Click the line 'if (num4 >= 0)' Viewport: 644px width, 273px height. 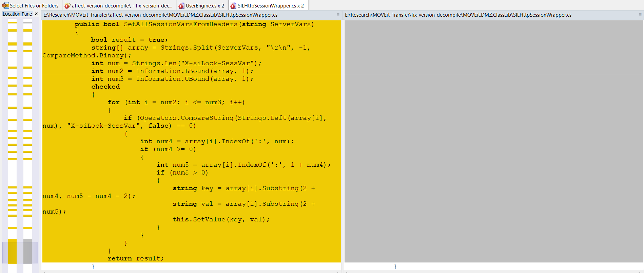tap(168, 149)
